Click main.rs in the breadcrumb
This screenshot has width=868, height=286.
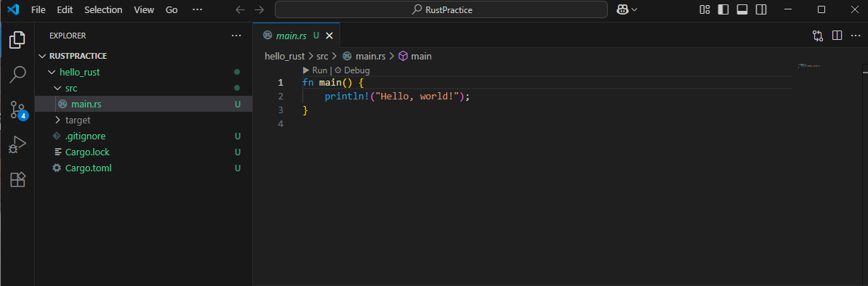point(364,56)
